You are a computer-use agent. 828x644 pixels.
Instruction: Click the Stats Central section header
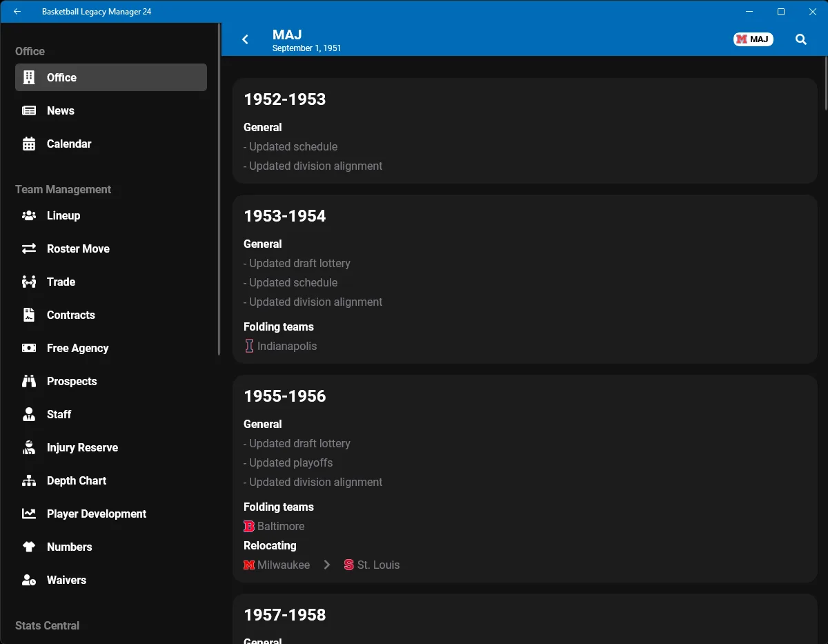click(47, 625)
